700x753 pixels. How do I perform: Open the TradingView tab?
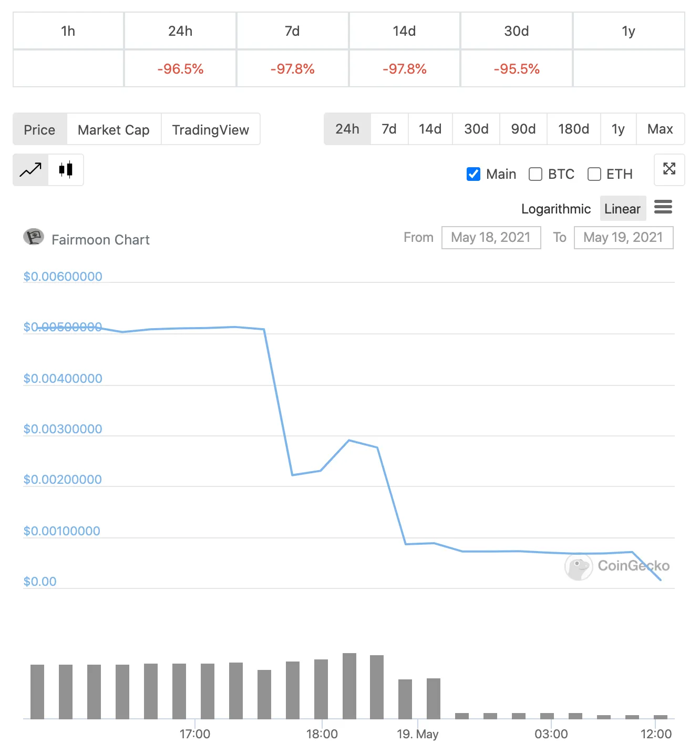(210, 129)
